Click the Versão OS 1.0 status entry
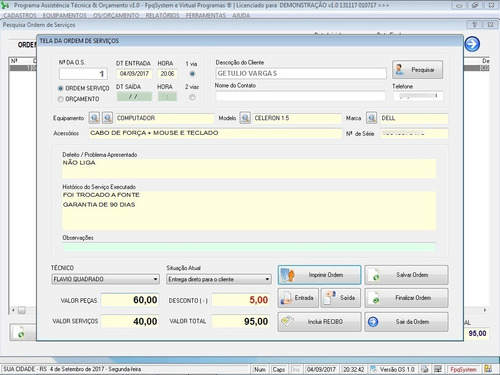 (x=393, y=369)
